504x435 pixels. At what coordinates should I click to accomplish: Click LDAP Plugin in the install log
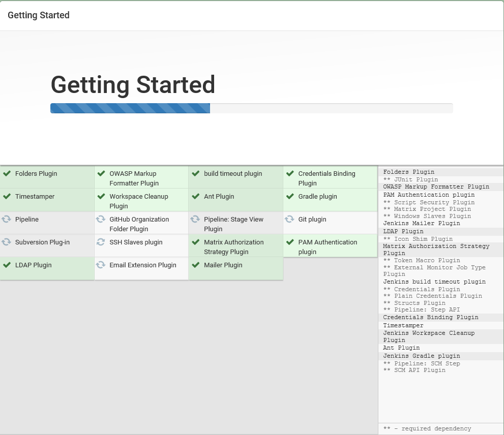coord(403,231)
